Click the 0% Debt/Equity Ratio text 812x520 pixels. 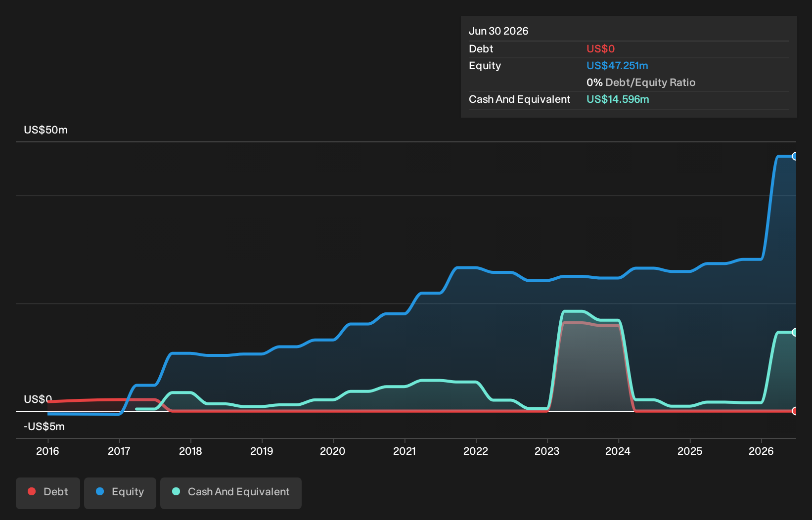641,83
